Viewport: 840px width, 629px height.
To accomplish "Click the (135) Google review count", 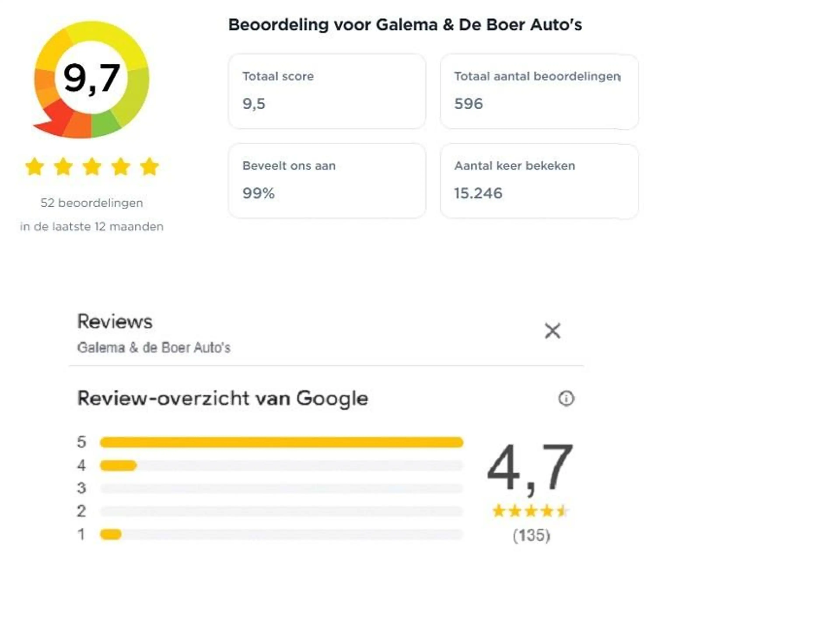I will pyautogui.click(x=531, y=536).
